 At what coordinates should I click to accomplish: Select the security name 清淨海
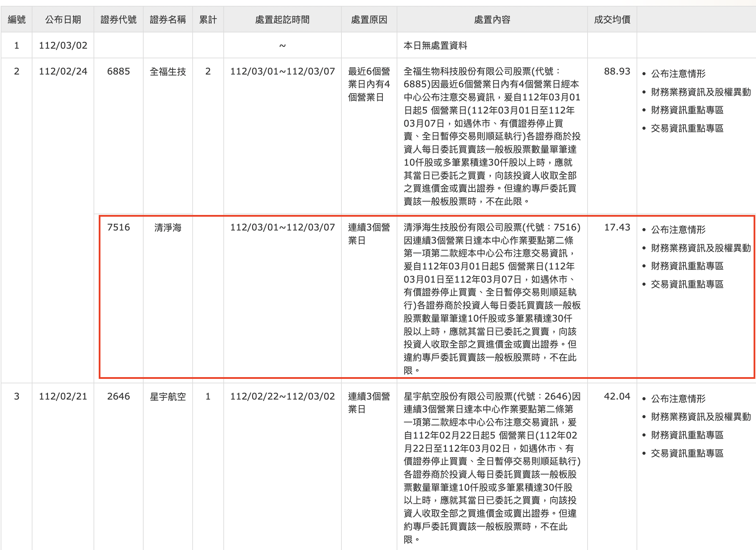click(x=168, y=227)
